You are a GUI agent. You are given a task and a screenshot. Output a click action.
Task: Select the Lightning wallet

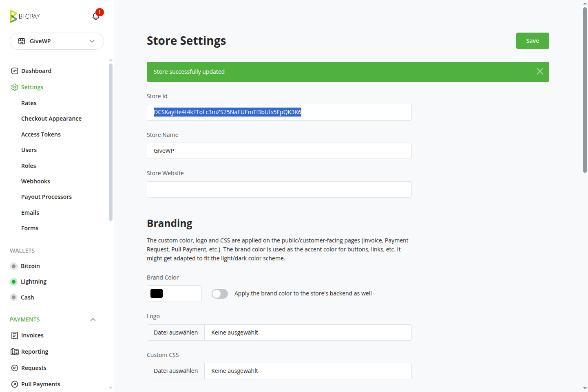click(33, 282)
